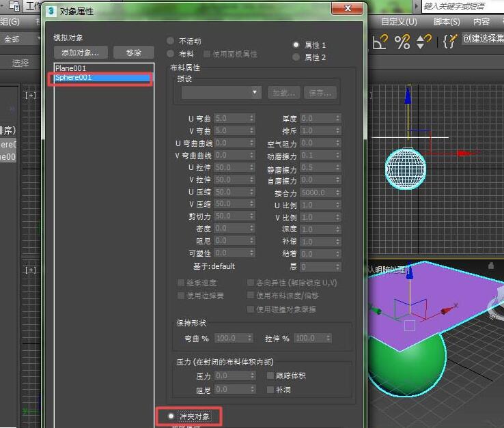Screen dimensions: 504x428
Task: Choose the Property 2 (属性 2) option
Action: (x=296, y=57)
